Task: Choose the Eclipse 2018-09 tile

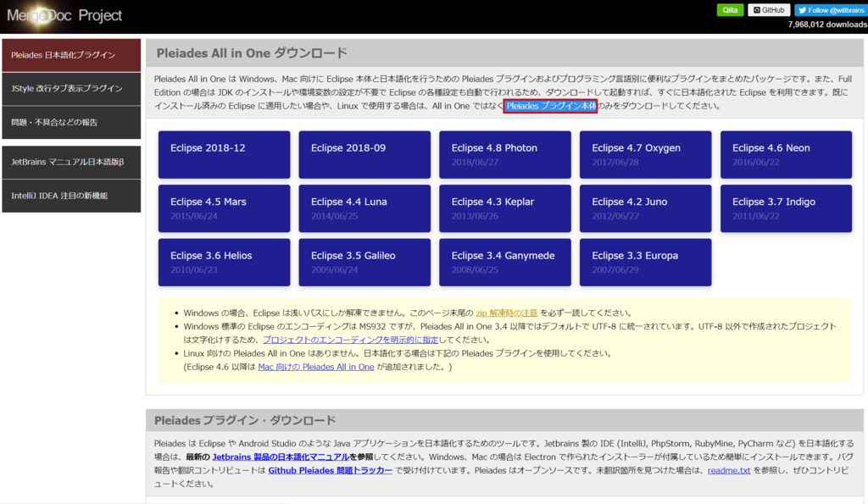Action: pos(364,154)
